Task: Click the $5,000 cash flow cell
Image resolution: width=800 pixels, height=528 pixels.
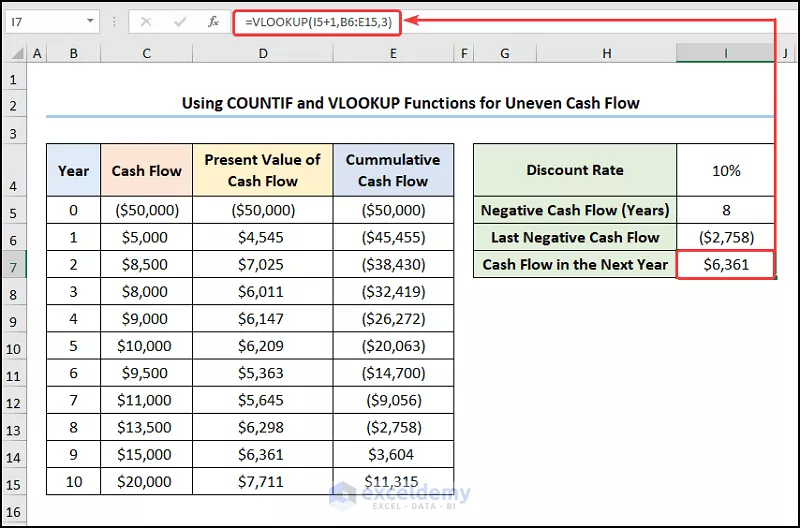Action: [x=146, y=237]
